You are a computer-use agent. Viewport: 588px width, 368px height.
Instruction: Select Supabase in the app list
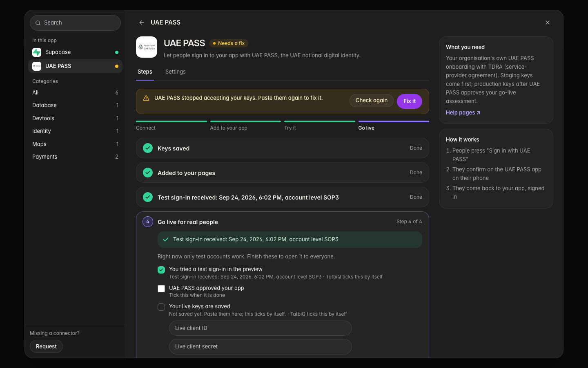[76, 52]
